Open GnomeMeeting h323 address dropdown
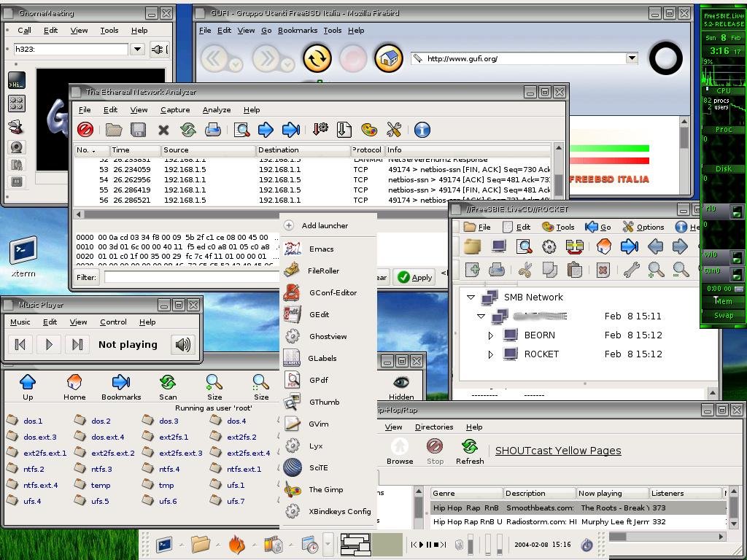Image resolution: width=747 pixels, height=560 pixels. (137, 49)
